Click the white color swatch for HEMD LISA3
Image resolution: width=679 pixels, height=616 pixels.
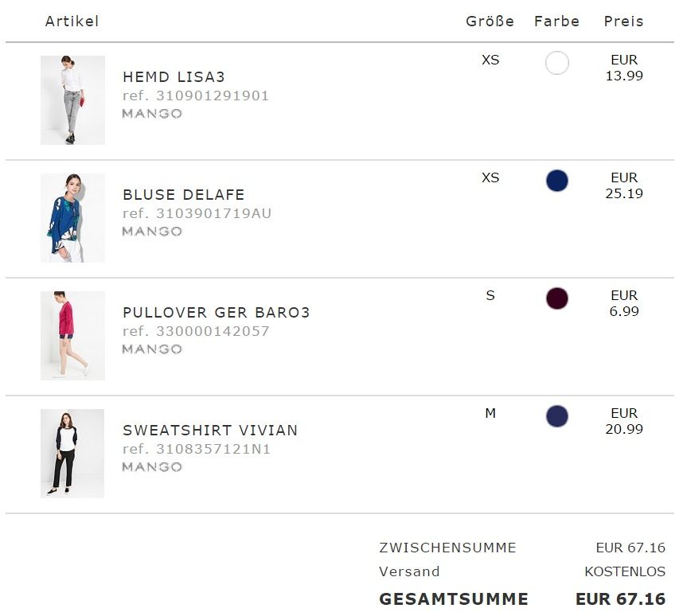pos(557,63)
